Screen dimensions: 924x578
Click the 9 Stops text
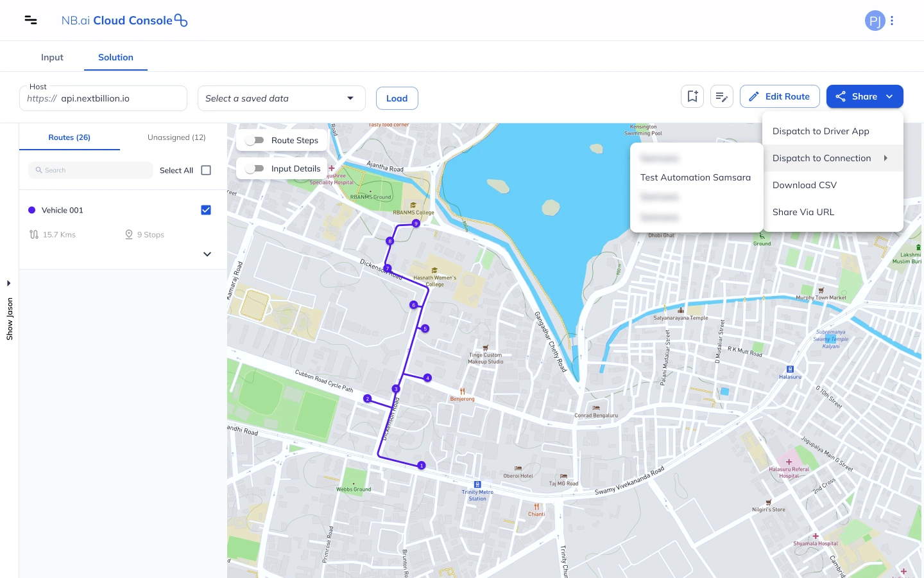pyautogui.click(x=151, y=235)
